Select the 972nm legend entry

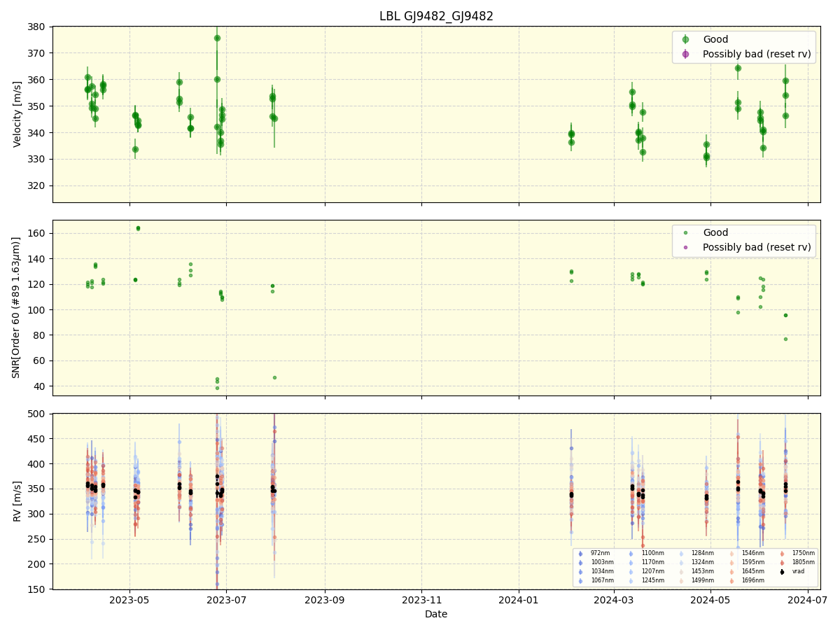click(594, 553)
